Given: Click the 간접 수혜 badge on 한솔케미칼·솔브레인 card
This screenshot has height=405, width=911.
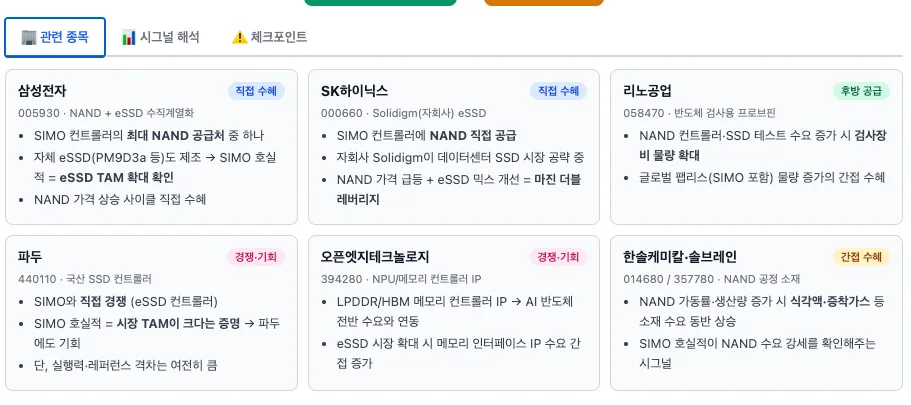Looking at the screenshot, I should pyautogui.click(x=861, y=257).
